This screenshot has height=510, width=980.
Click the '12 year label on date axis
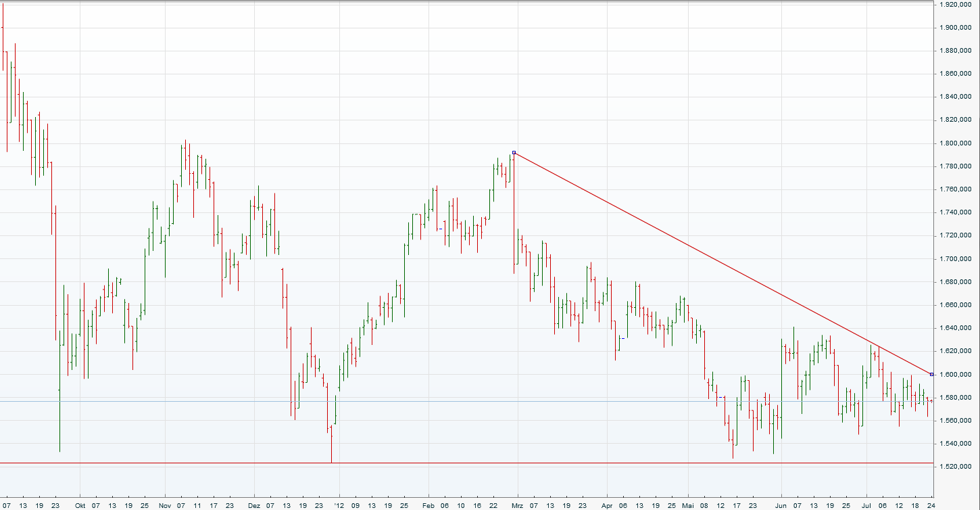click(x=339, y=505)
